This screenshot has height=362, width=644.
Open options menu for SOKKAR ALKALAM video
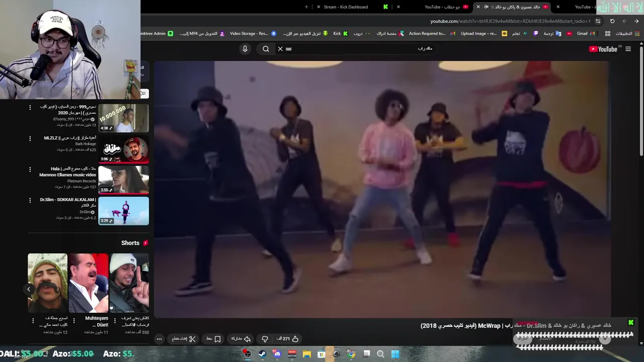pos(30,200)
